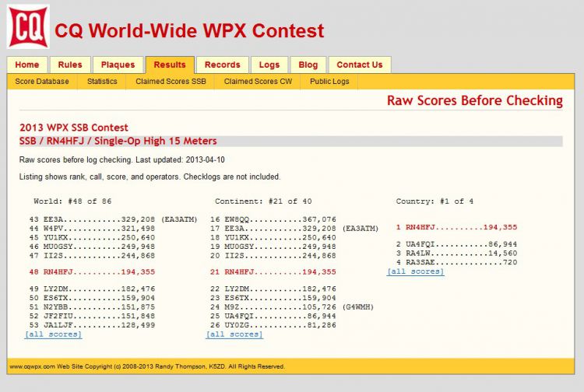Image resolution: width=584 pixels, height=392 pixels.
Task: Select the Results tab
Action: 170,65
